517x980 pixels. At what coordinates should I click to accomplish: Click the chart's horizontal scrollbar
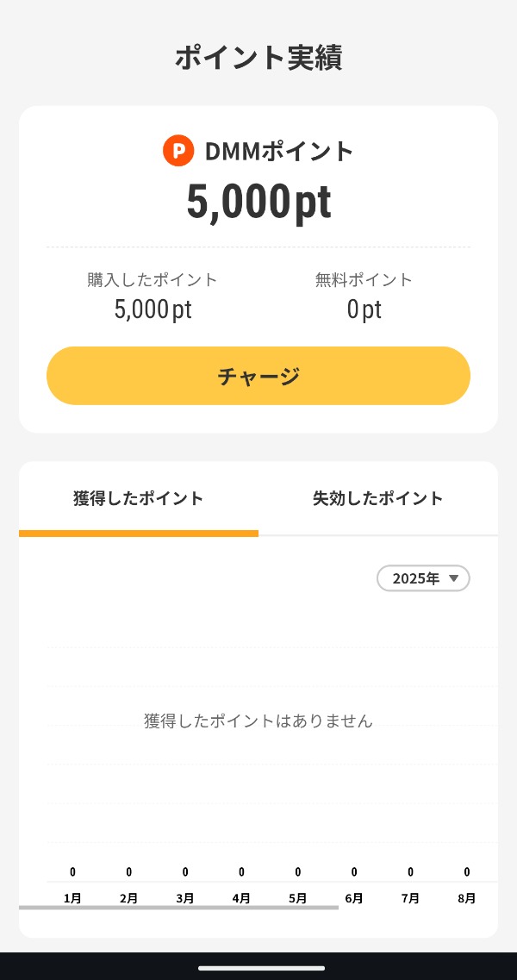click(x=178, y=907)
